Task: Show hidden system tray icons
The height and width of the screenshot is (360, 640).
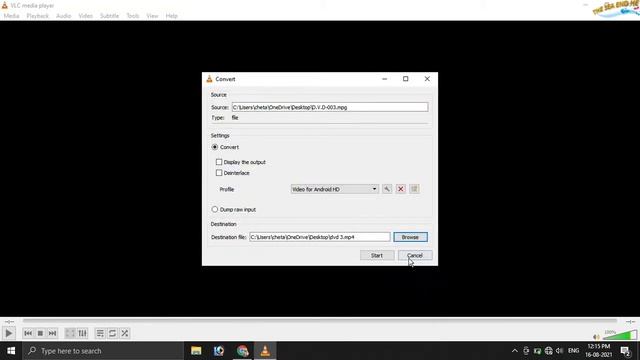Action: pyautogui.click(x=515, y=351)
